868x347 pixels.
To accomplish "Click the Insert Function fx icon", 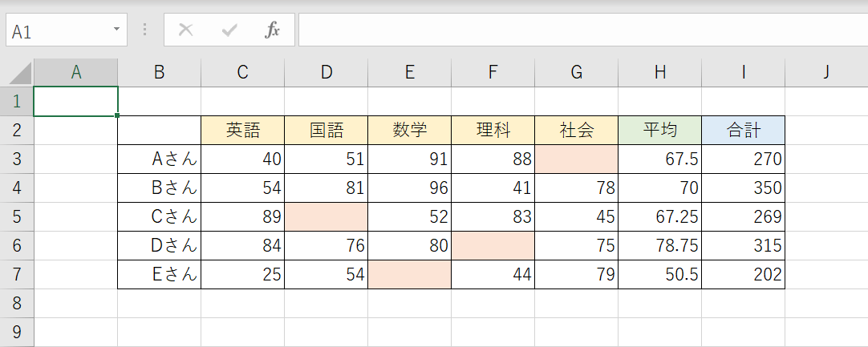I will pyautogui.click(x=273, y=30).
